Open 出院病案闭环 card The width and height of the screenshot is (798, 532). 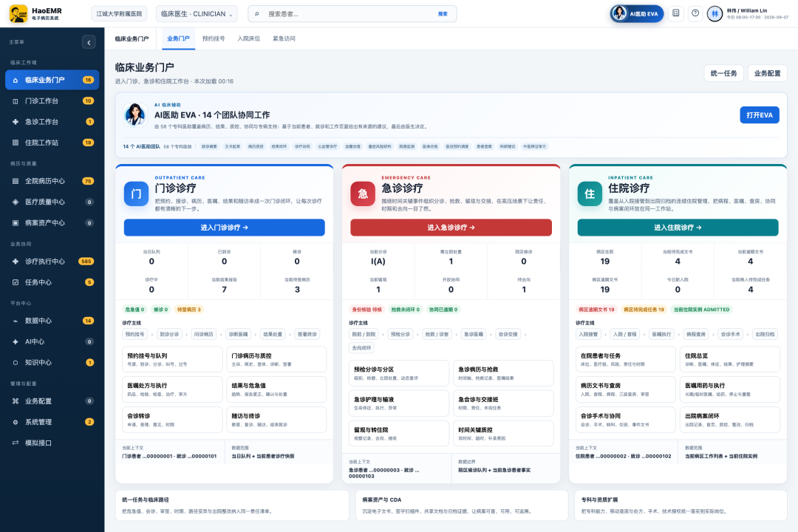(730, 420)
